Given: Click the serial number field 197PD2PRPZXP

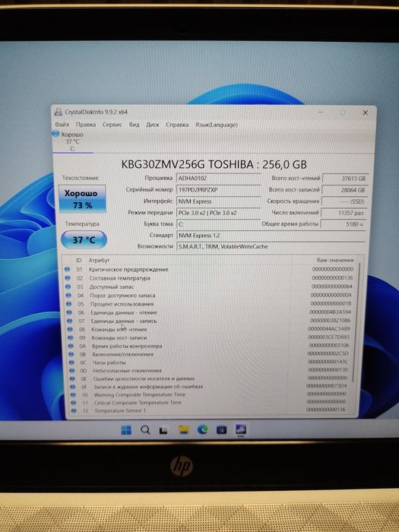Looking at the screenshot, I should 219,190.
